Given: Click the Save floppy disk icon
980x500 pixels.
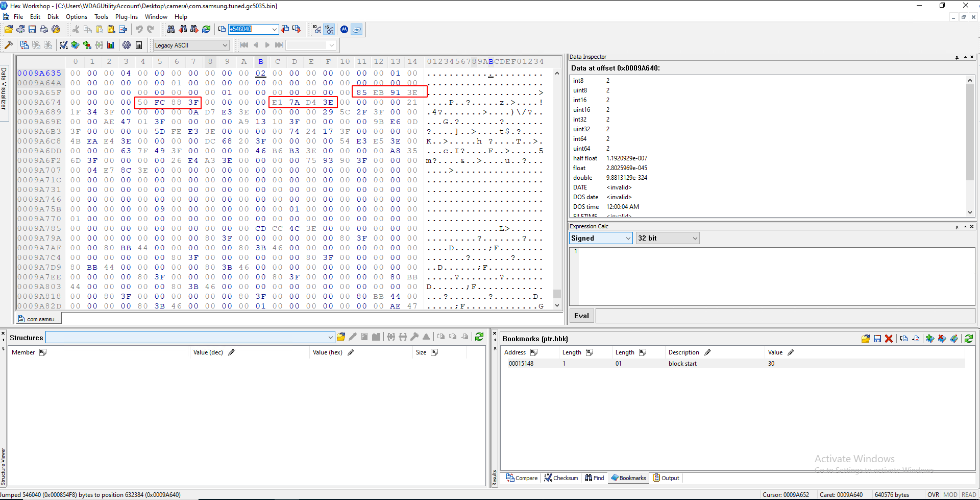Looking at the screenshot, I should pos(32,29).
